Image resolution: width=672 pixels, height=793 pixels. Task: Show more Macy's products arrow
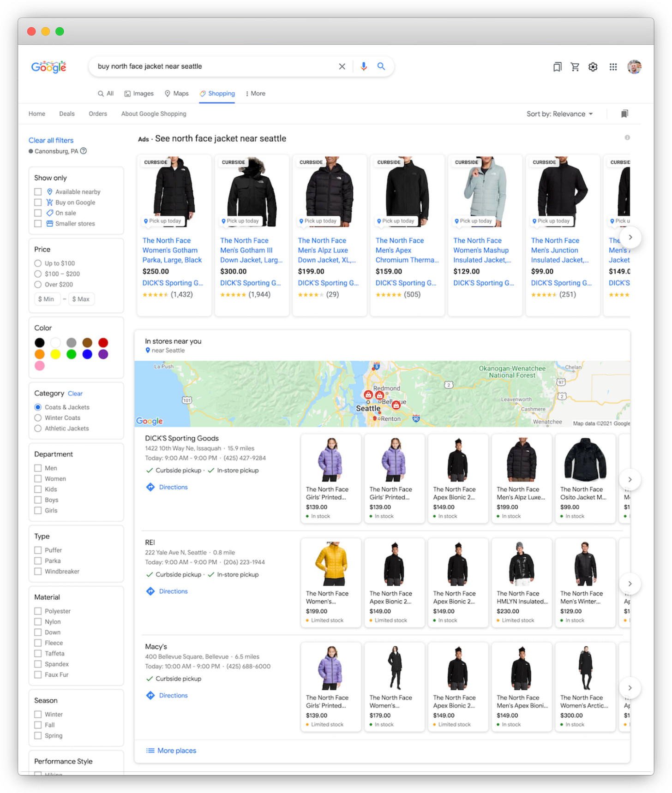pyautogui.click(x=630, y=688)
